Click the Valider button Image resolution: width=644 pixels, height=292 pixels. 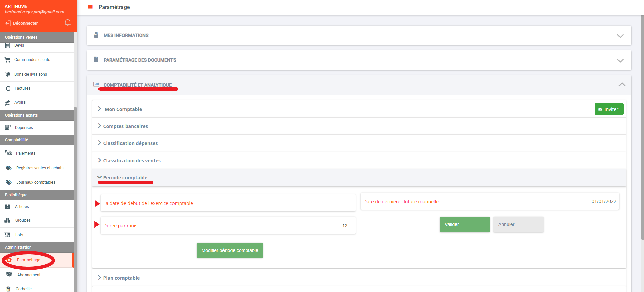click(464, 224)
